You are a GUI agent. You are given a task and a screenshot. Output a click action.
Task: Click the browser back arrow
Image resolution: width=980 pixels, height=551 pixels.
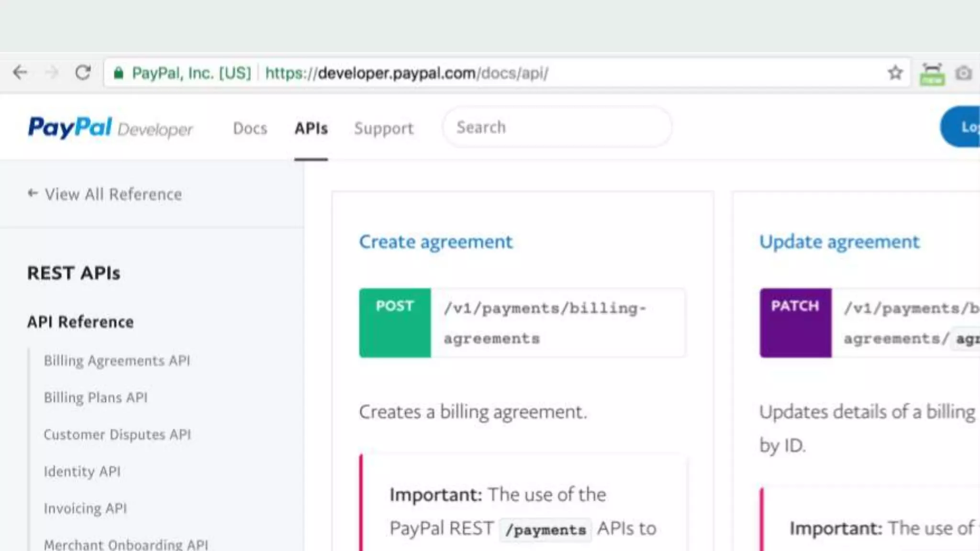20,73
